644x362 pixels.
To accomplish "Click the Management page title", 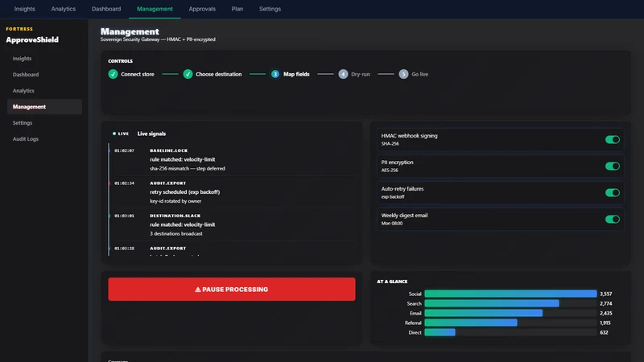I will tap(130, 31).
